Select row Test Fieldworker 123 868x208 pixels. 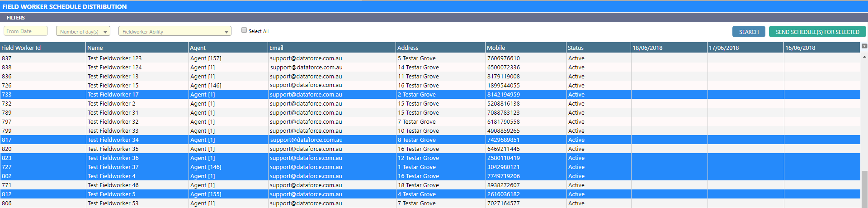(x=430, y=58)
